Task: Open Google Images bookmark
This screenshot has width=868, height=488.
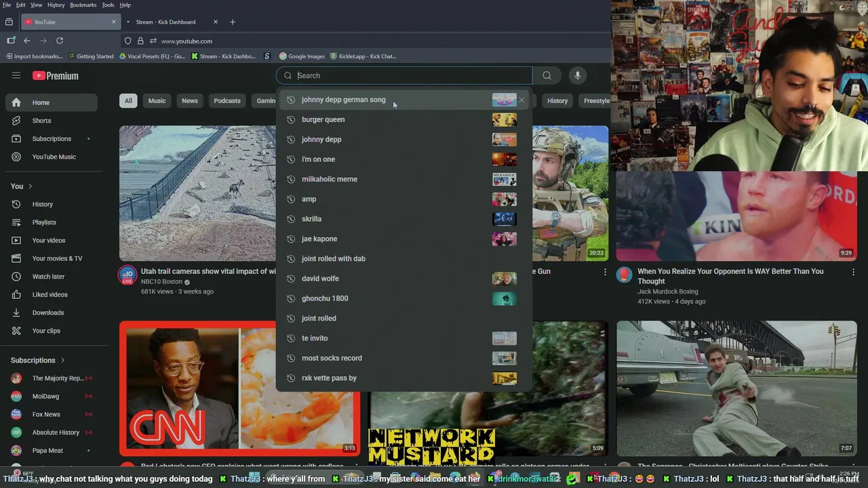Action: pos(301,56)
